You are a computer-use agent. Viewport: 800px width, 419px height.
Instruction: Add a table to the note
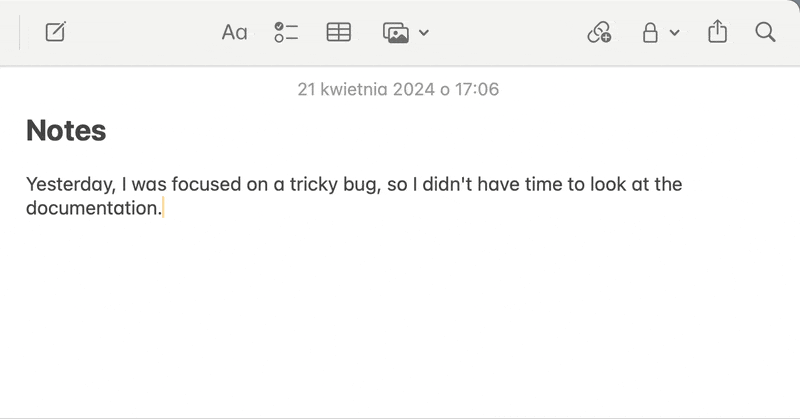(339, 33)
